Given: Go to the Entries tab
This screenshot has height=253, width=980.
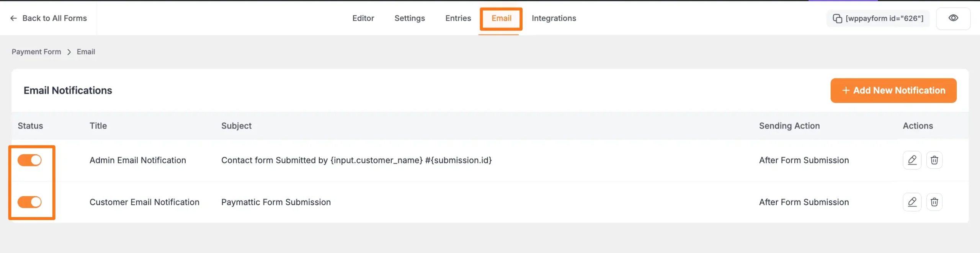Looking at the screenshot, I should (x=458, y=18).
